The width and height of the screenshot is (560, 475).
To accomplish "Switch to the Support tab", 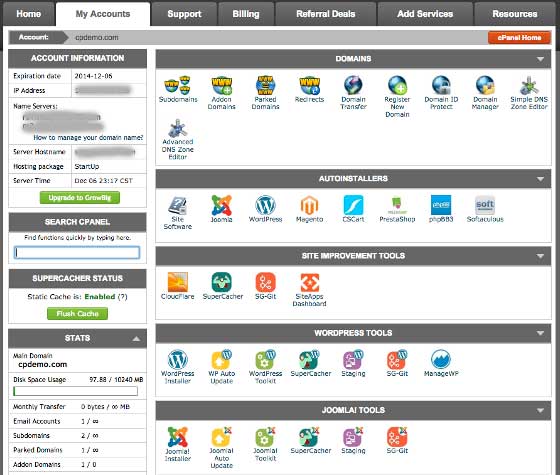I will 184,14.
